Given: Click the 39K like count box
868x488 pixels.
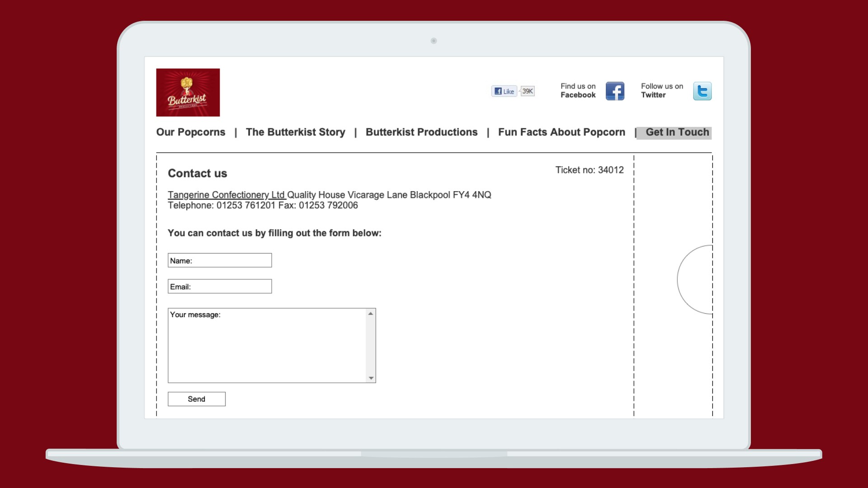Looking at the screenshot, I should point(527,91).
